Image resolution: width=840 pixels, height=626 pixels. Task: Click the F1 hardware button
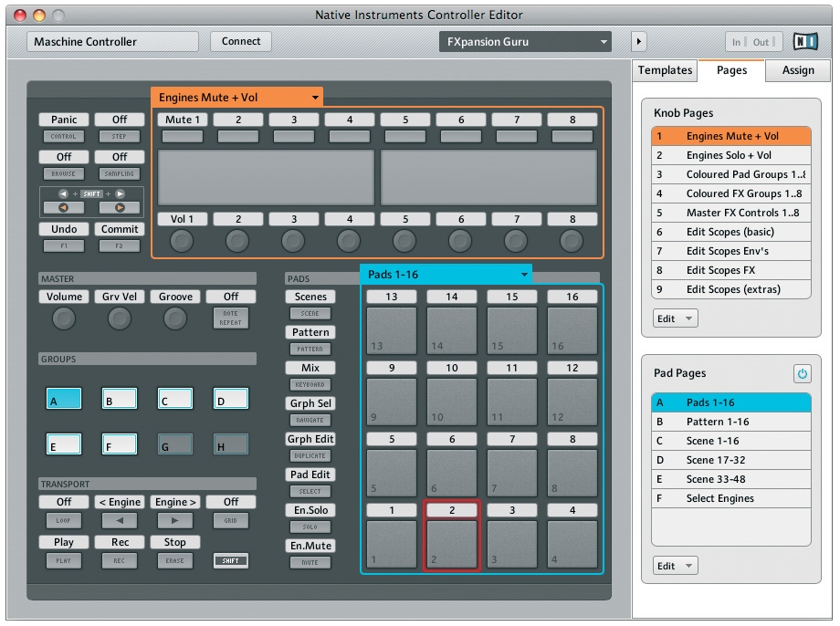64,245
